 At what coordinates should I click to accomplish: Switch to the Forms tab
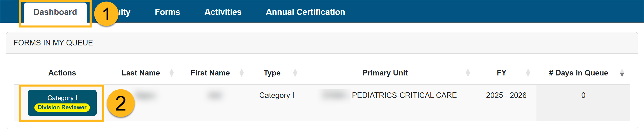(167, 12)
